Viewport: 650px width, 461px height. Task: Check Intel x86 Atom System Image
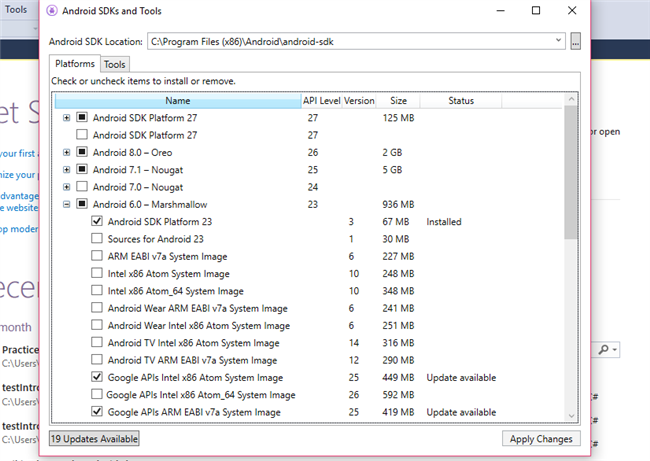(x=97, y=273)
